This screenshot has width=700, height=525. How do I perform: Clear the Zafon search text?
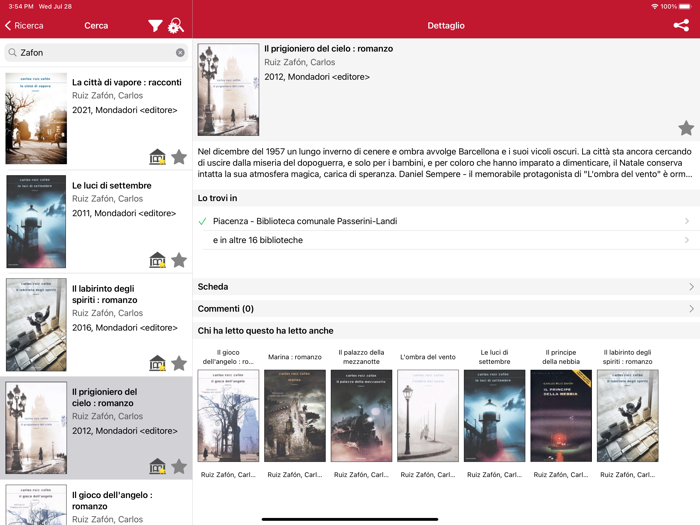point(180,53)
